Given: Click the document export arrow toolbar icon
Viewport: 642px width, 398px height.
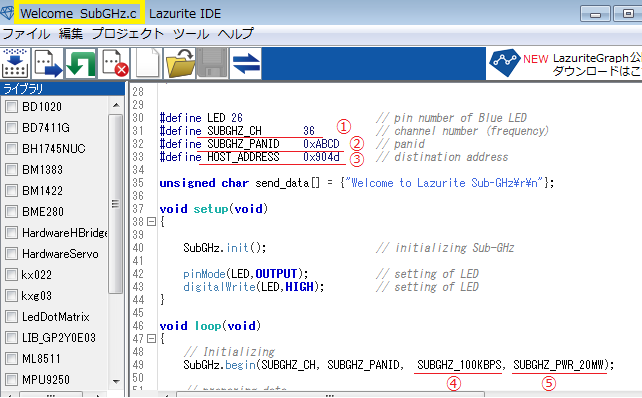Looking at the screenshot, I should [48, 63].
